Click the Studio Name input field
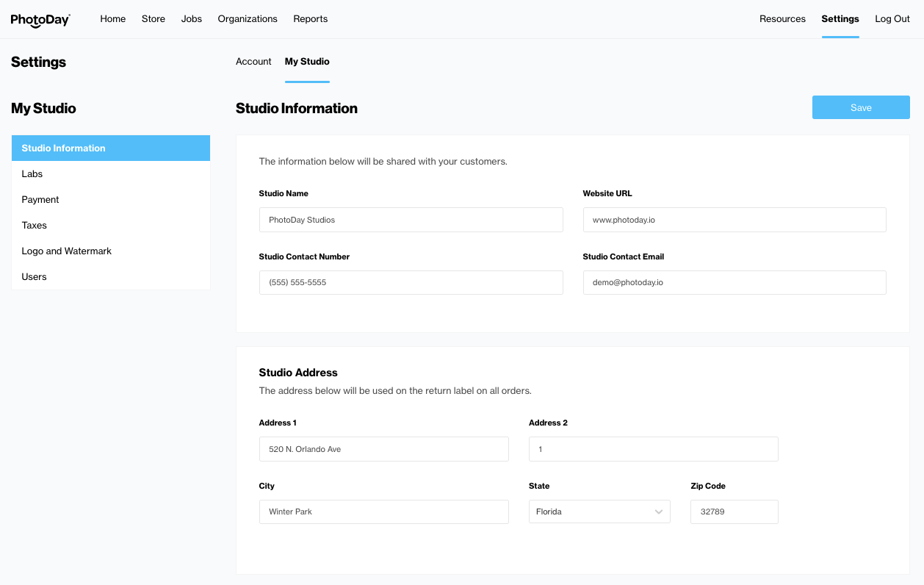This screenshot has width=924, height=585. coord(411,220)
